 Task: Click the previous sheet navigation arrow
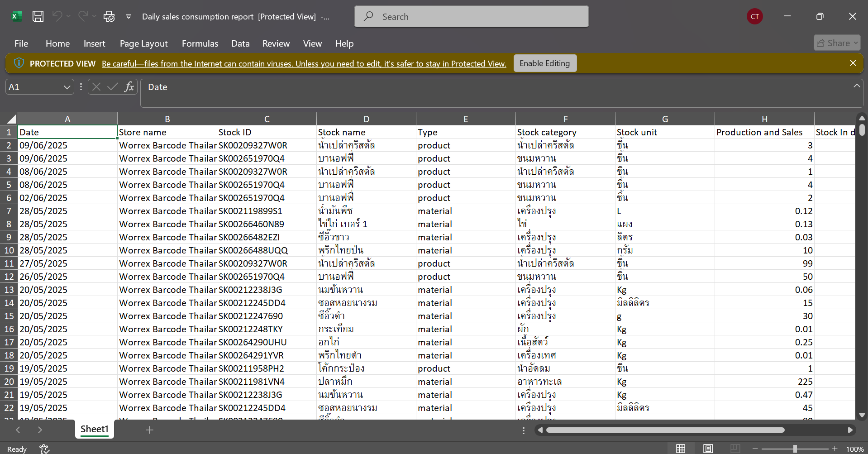tap(18, 430)
